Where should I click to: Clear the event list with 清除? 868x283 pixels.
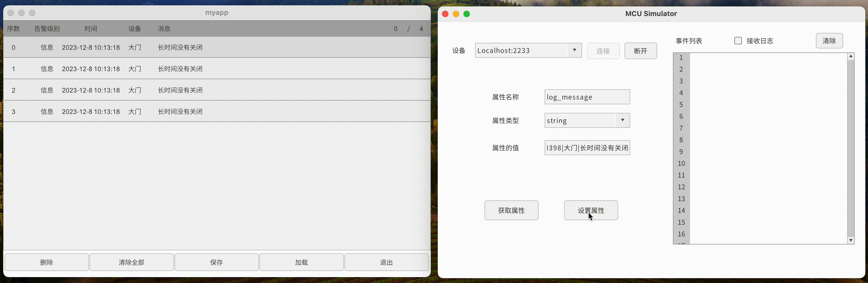click(829, 41)
